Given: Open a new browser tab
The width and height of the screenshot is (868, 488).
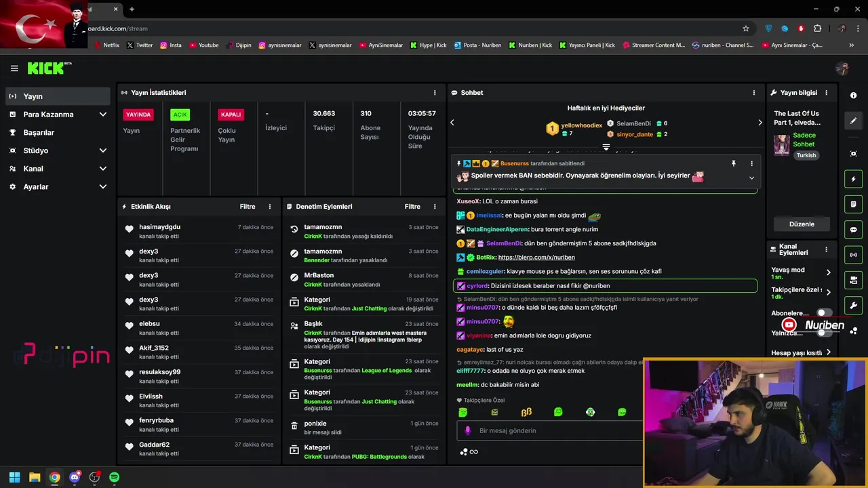Looking at the screenshot, I should pos(132,9).
